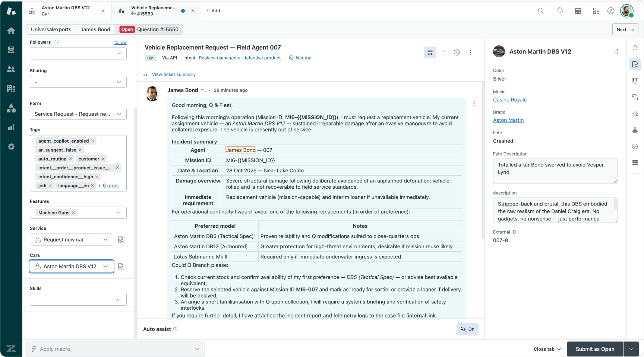Image resolution: width=644 pixels, height=357 pixels.
Task: Select the James Bond breadcrumb tab
Action: click(95, 29)
